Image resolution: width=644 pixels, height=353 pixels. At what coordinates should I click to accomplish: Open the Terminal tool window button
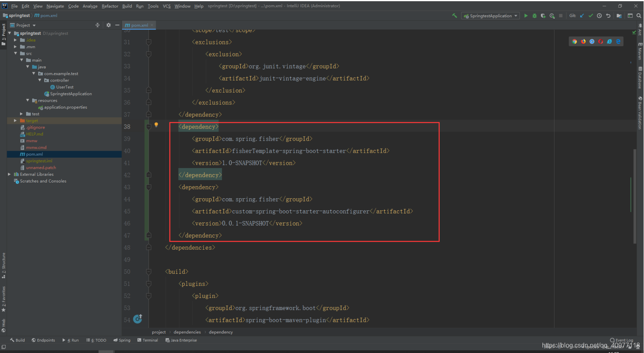pos(147,340)
